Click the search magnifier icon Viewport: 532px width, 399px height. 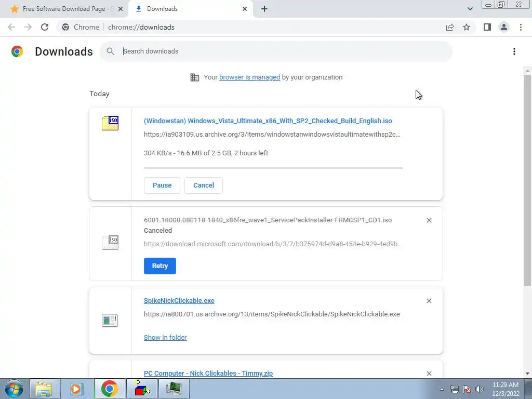110,51
